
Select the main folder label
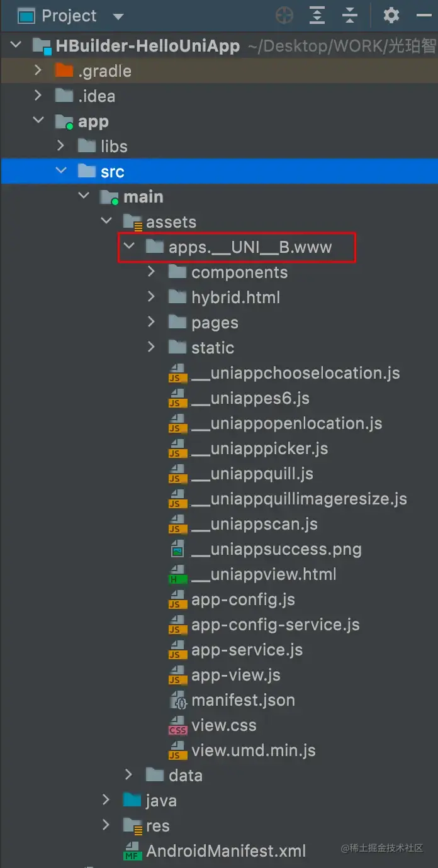(x=143, y=197)
